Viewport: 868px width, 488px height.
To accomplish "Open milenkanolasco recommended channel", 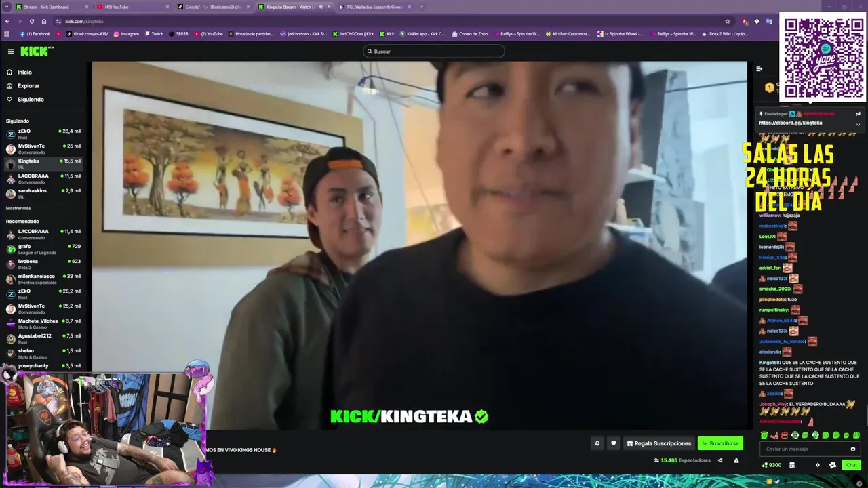I will click(43, 279).
